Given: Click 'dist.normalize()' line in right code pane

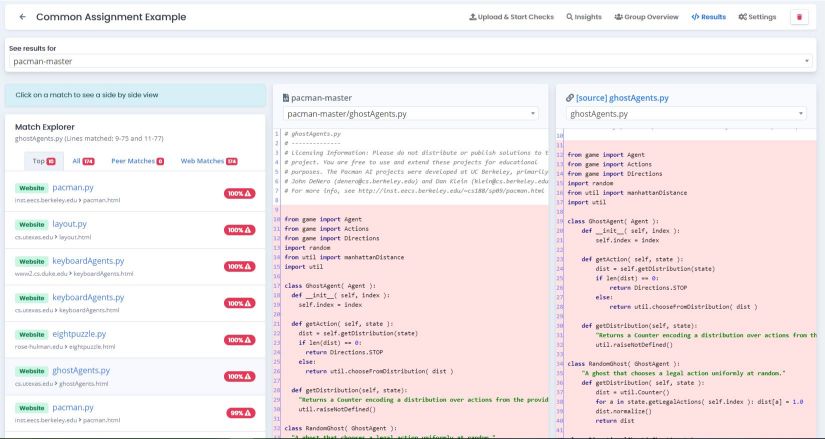Looking at the screenshot, I should coord(623,411).
